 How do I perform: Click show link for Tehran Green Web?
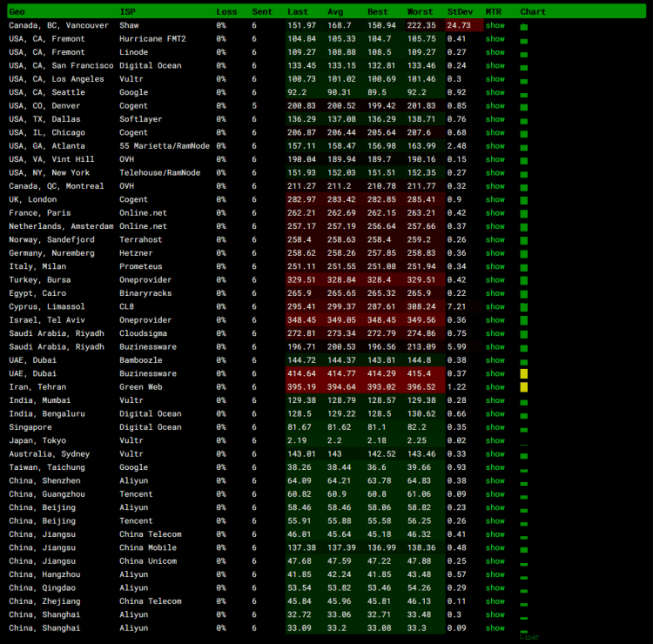495,386
